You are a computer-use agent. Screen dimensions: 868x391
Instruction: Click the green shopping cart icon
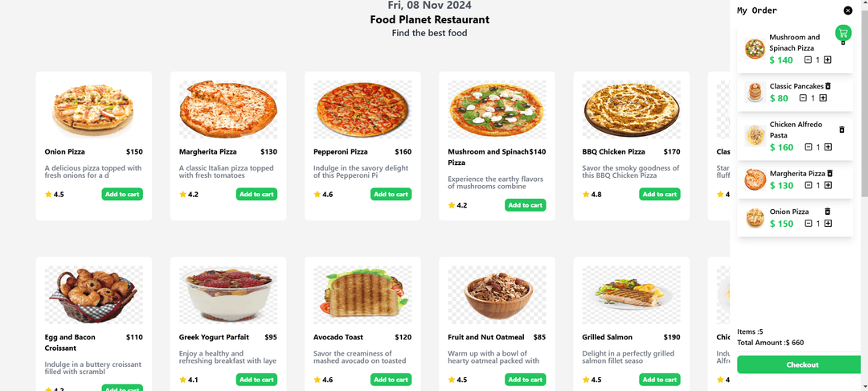[x=843, y=33]
